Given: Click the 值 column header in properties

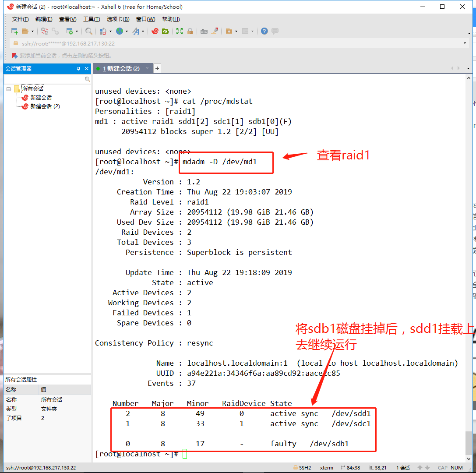Looking at the screenshot, I should (x=65, y=390).
